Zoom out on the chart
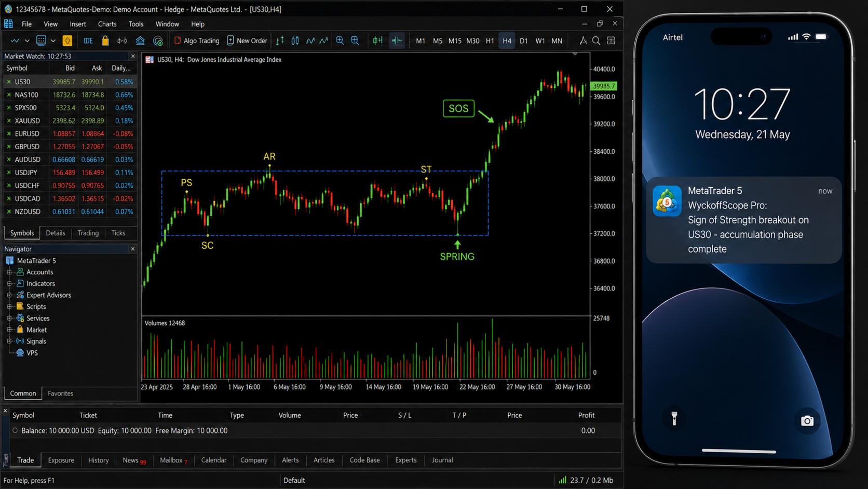Screen dimensions: 868x489 [x=355, y=41]
